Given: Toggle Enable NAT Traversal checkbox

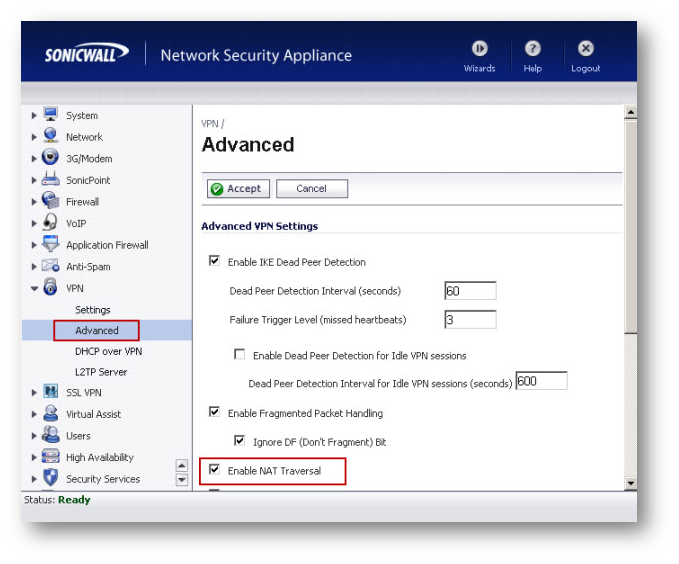Looking at the screenshot, I should point(214,469).
